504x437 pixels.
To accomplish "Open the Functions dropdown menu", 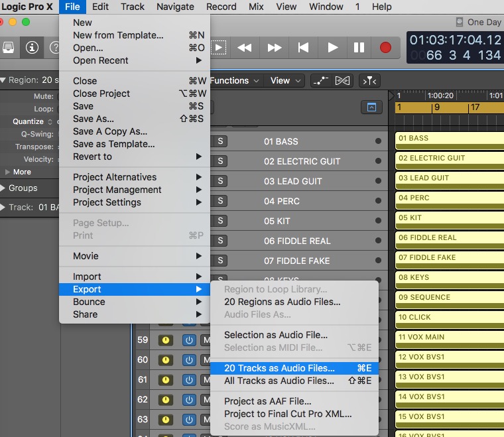I will (x=235, y=80).
